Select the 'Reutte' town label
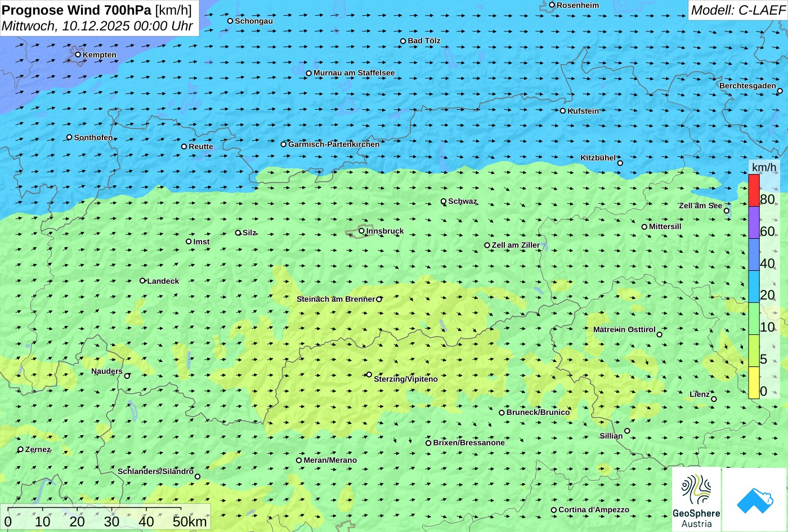The height and width of the screenshot is (532, 788). coord(201,146)
